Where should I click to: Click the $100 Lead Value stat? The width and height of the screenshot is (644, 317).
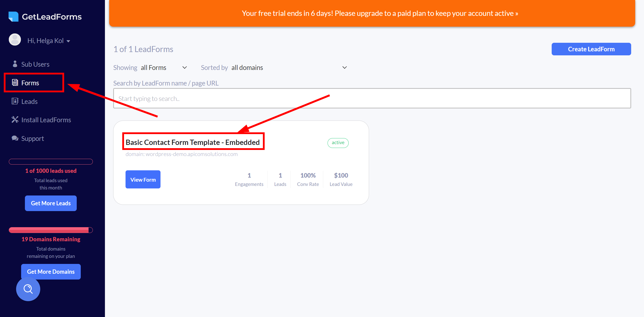coord(341,179)
